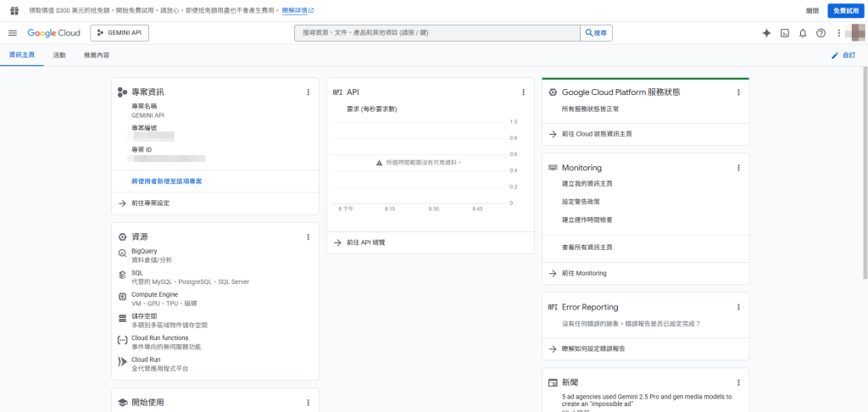868x412 pixels.
Task: Open the Monitoring card more options
Action: tap(738, 168)
